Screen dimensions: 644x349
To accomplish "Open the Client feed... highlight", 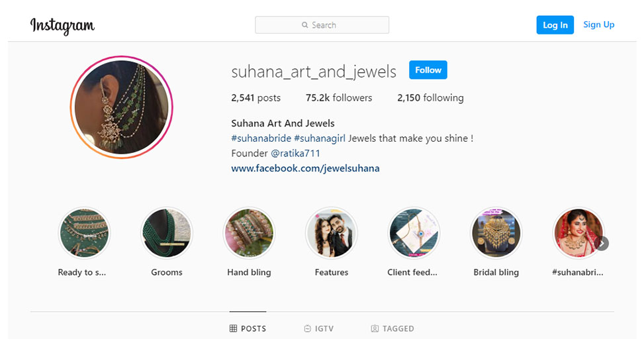I will point(414,232).
